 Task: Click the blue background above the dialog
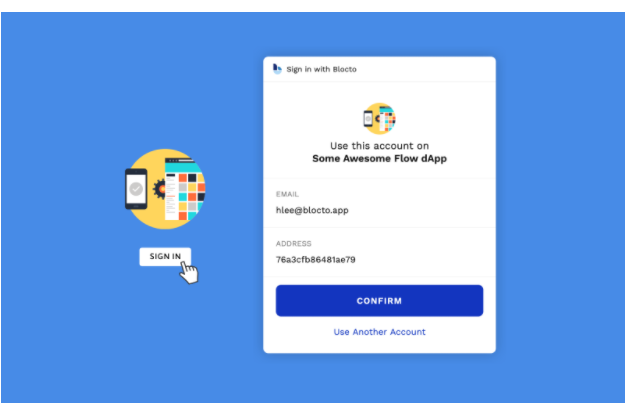[x=379, y=34]
